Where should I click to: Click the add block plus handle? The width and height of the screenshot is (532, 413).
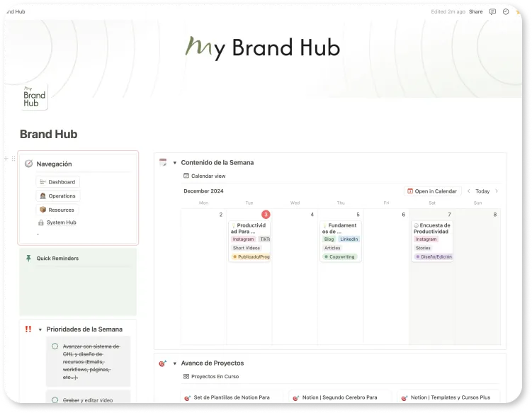[x=6, y=159]
